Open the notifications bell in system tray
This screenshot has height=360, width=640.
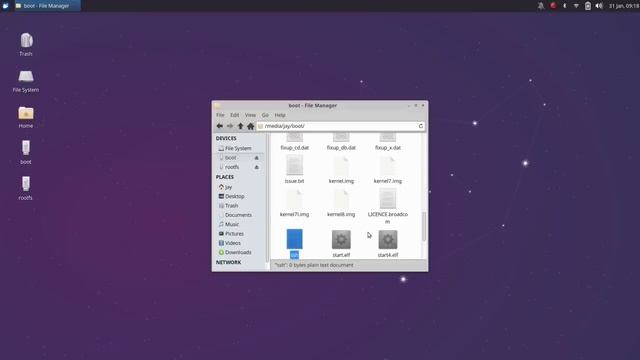click(x=541, y=6)
